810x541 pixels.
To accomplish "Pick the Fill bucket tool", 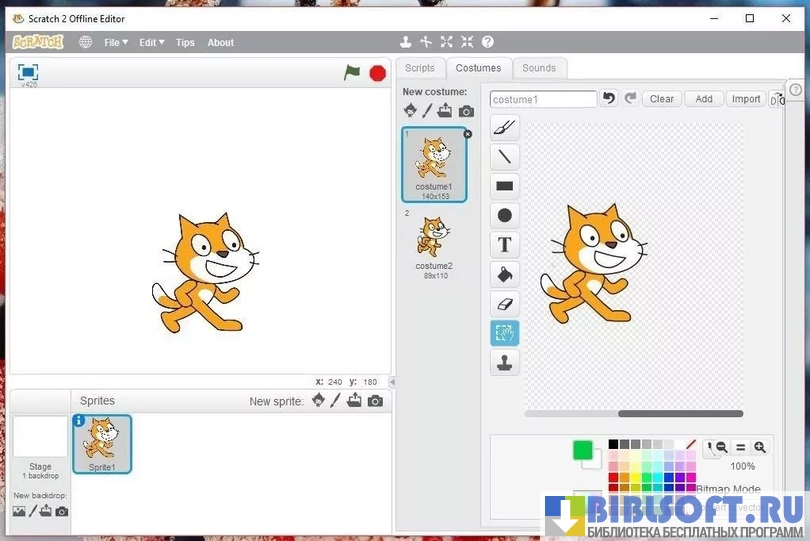I will pos(505,274).
